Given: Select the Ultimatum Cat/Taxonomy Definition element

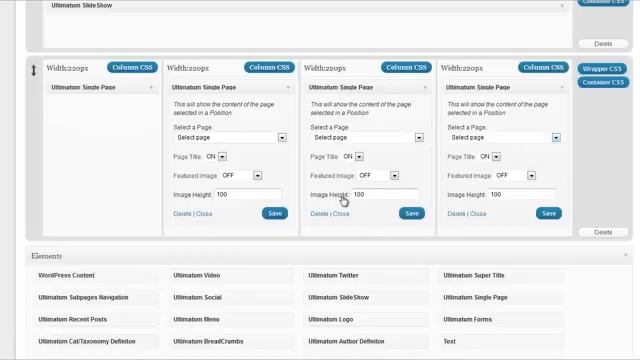Looking at the screenshot, I should tap(96, 342).
